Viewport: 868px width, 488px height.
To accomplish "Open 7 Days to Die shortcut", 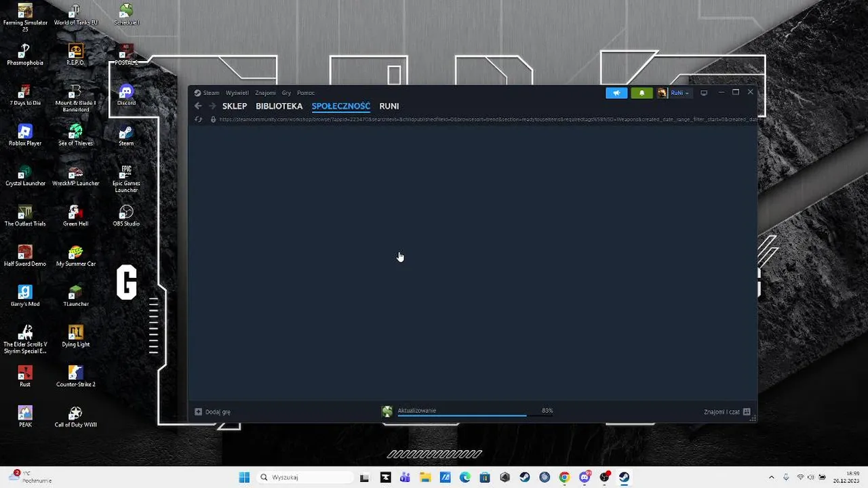I will tap(25, 95).
